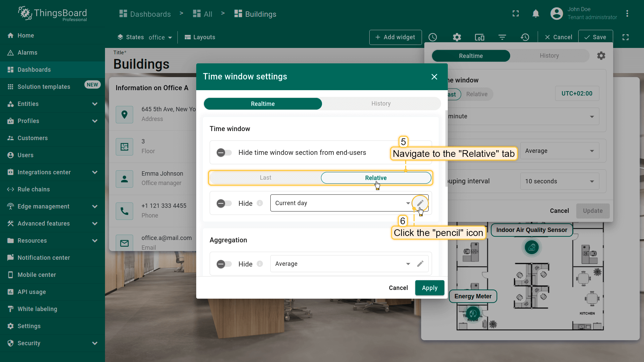Click the Add widget button
The width and height of the screenshot is (644, 362).
point(395,37)
